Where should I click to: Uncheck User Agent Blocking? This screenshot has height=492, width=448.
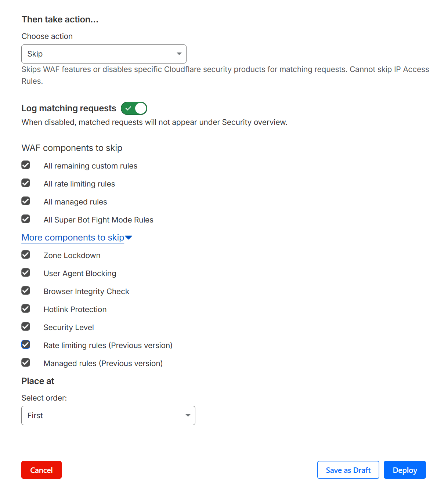pyautogui.click(x=26, y=272)
